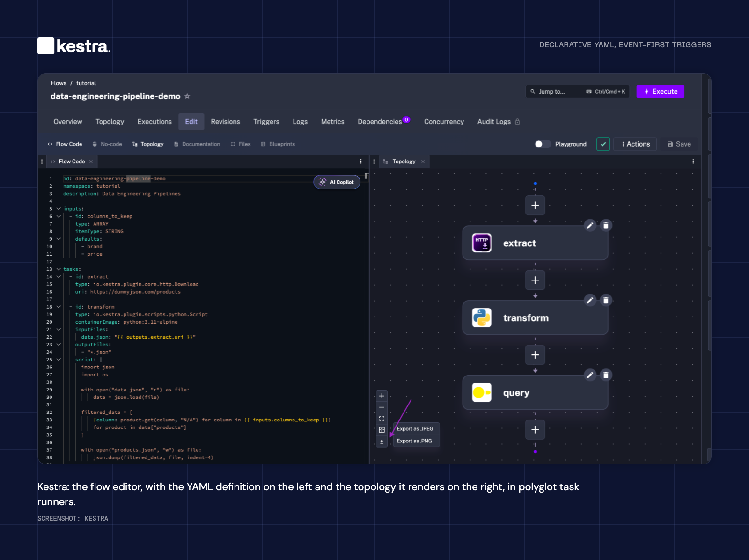
Task: Fit the topology graph to view
Action: coord(382,419)
